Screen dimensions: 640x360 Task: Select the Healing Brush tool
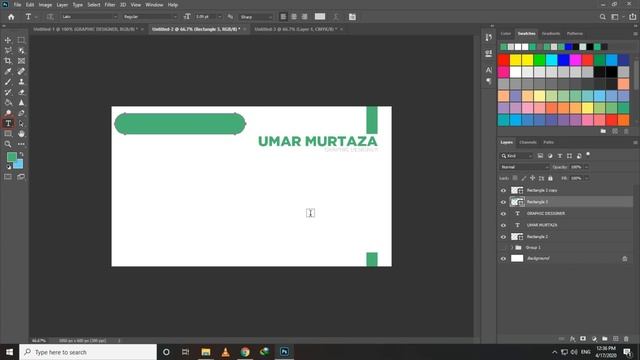21,71
